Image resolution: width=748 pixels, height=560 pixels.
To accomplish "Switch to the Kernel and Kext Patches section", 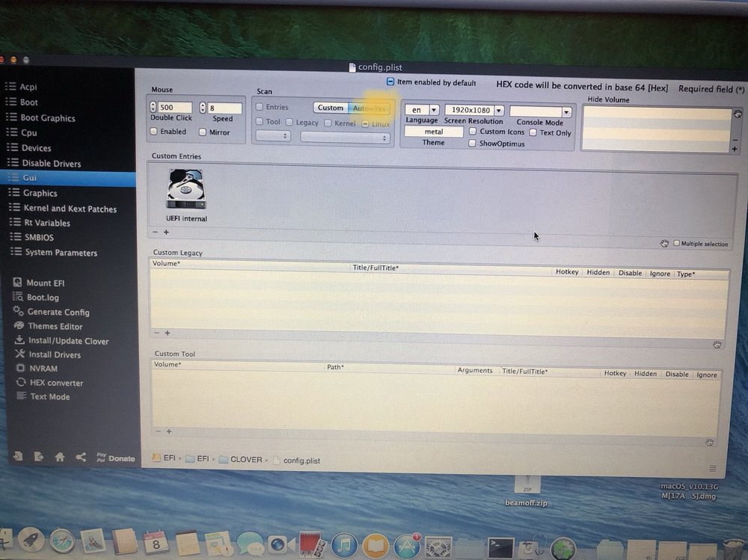I will 70,209.
